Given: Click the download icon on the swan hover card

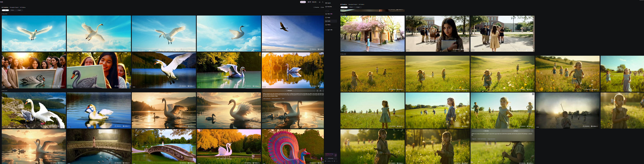Looking at the screenshot, I should (x=318, y=91).
